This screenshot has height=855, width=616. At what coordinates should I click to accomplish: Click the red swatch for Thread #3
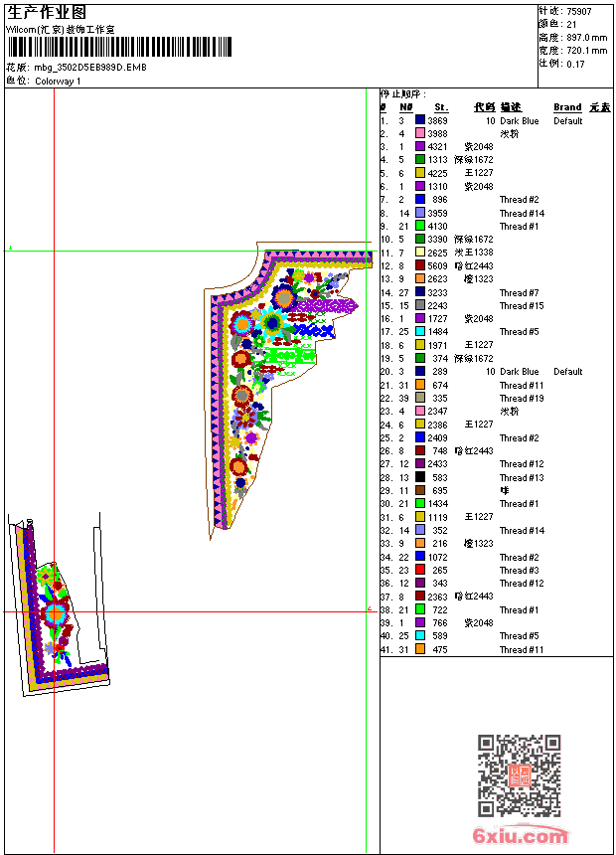click(420, 570)
